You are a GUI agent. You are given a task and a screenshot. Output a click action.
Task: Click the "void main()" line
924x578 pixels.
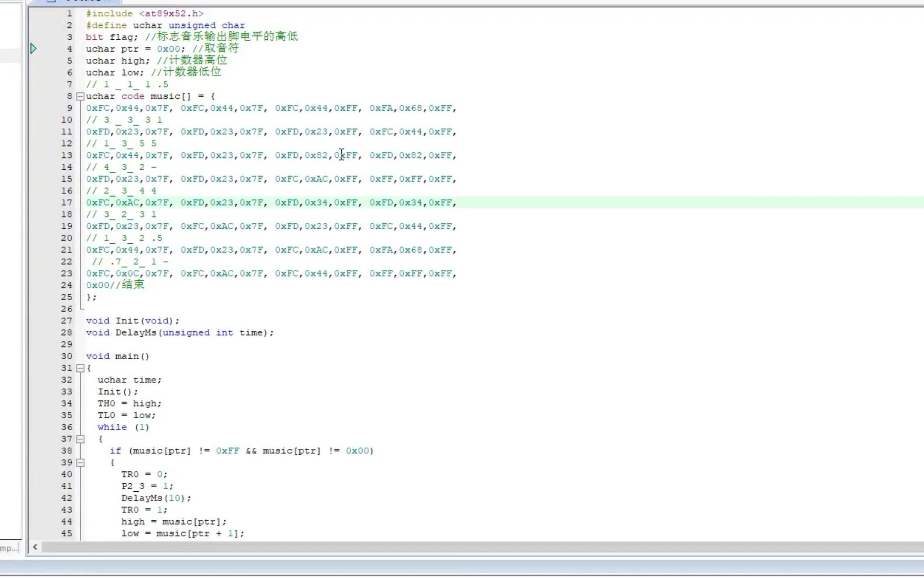118,356
